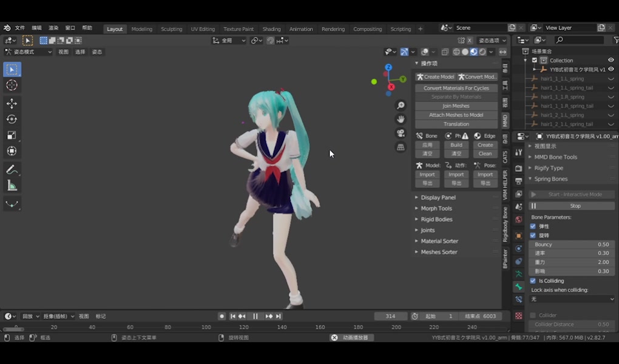Expand the Material Sorter section
Viewport: 619px width, 364px height.
[439, 241]
